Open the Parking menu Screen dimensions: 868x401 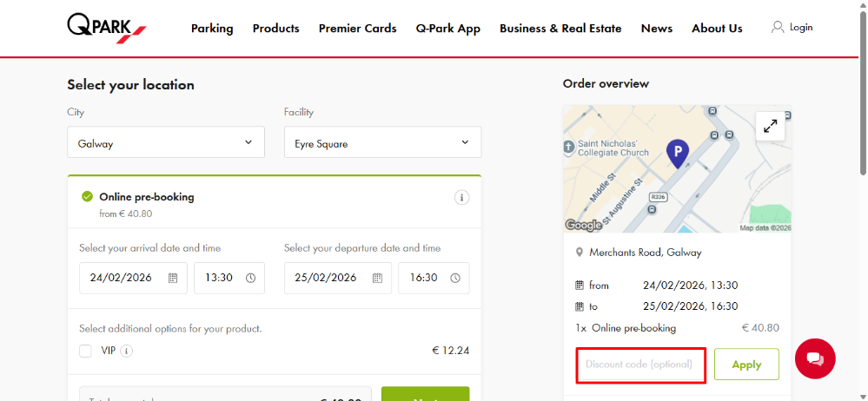click(212, 28)
